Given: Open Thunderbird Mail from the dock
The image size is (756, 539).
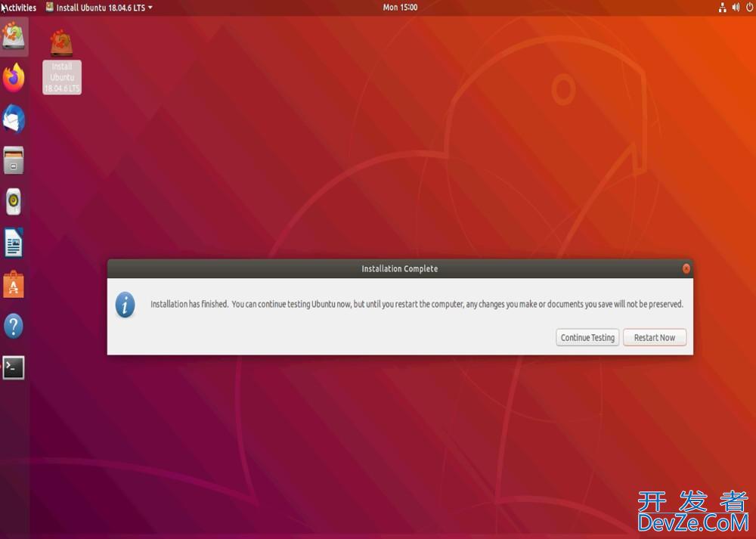Looking at the screenshot, I should pyautogui.click(x=14, y=119).
